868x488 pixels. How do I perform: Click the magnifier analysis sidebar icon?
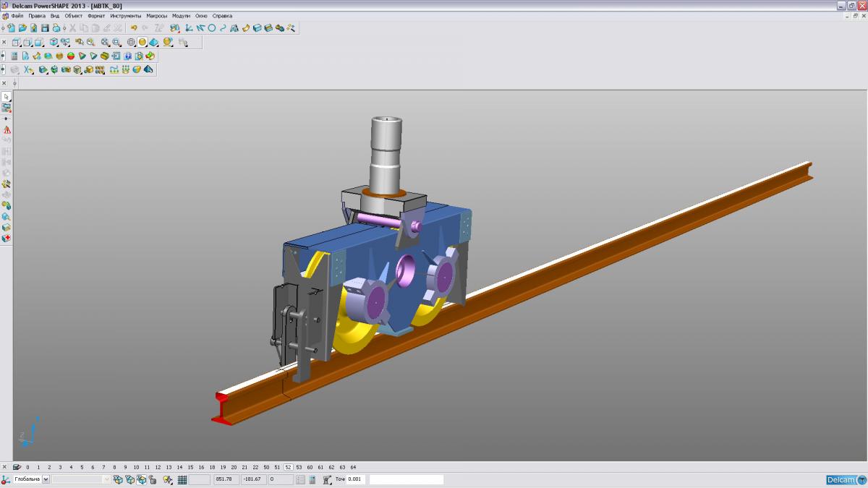pyautogui.click(x=7, y=216)
